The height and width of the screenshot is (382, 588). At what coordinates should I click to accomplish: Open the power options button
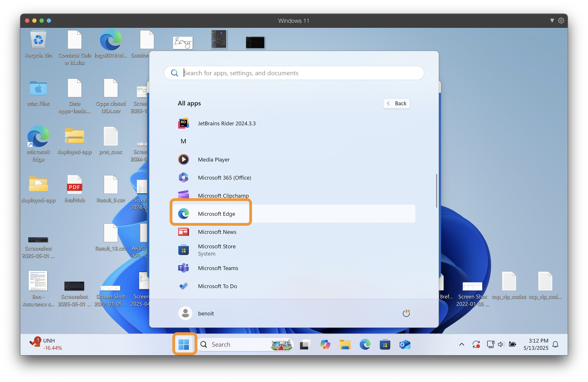(406, 313)
